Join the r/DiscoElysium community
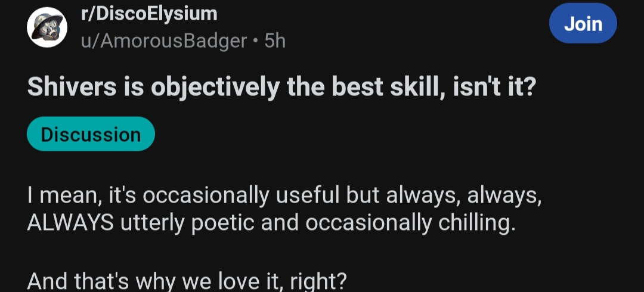This screenshot has width=644, height=292. pos(583,24)
